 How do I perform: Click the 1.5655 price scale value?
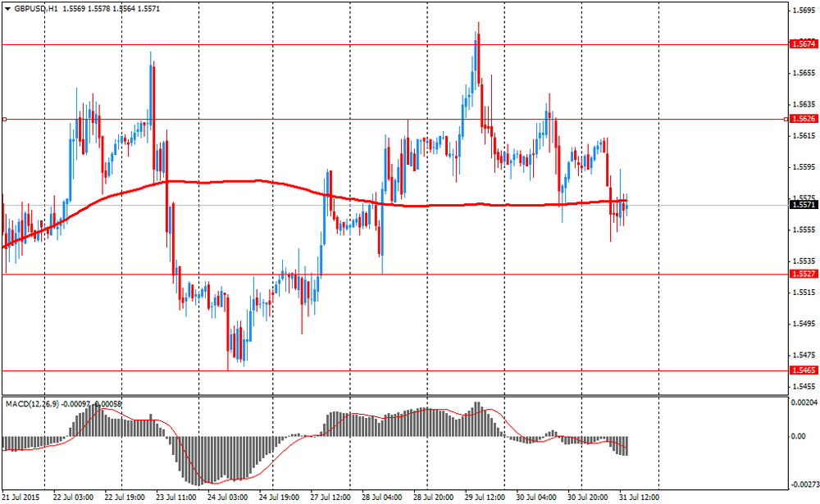804,73
